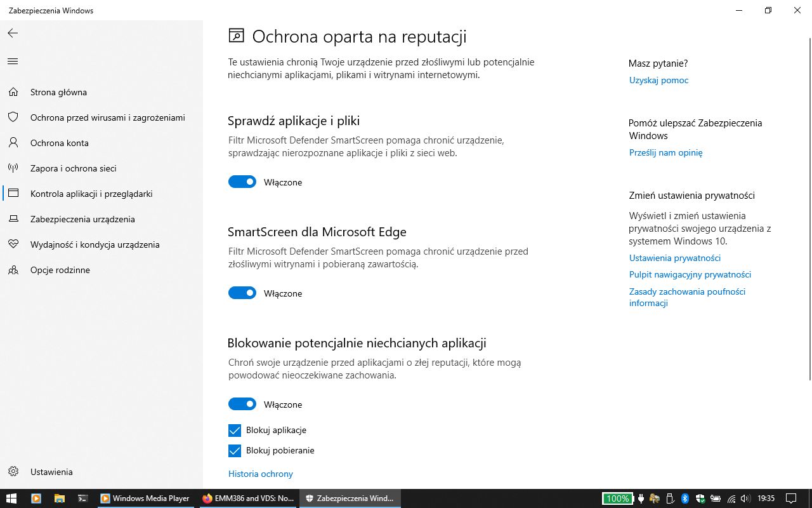Select Opcje rodzinne in the sidebar
The height and width of the screenshot is (508, 812).
click(x=101, y=270)
